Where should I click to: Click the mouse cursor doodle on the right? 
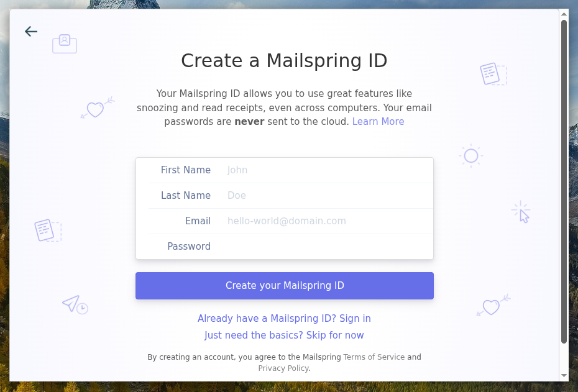click(521, 212)
